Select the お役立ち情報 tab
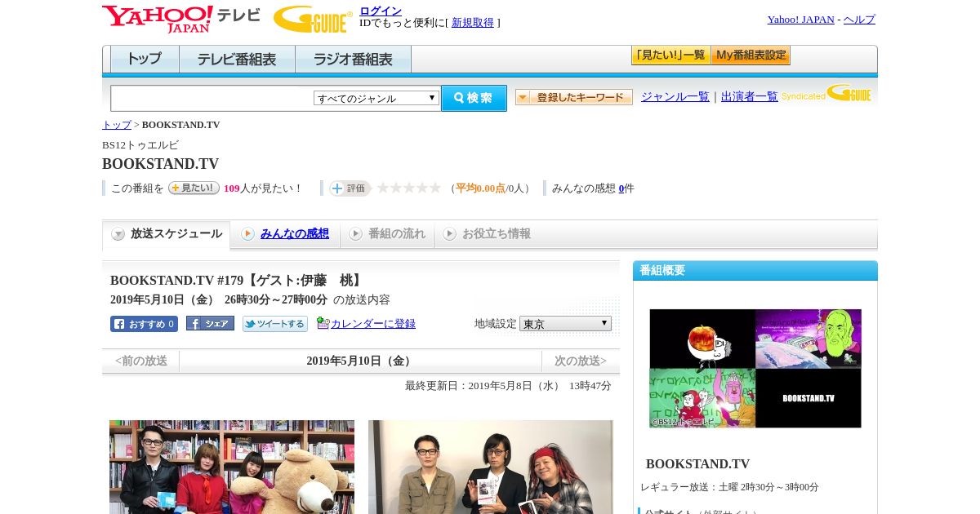Screen dimensions: 980x514 click(487, 234)
